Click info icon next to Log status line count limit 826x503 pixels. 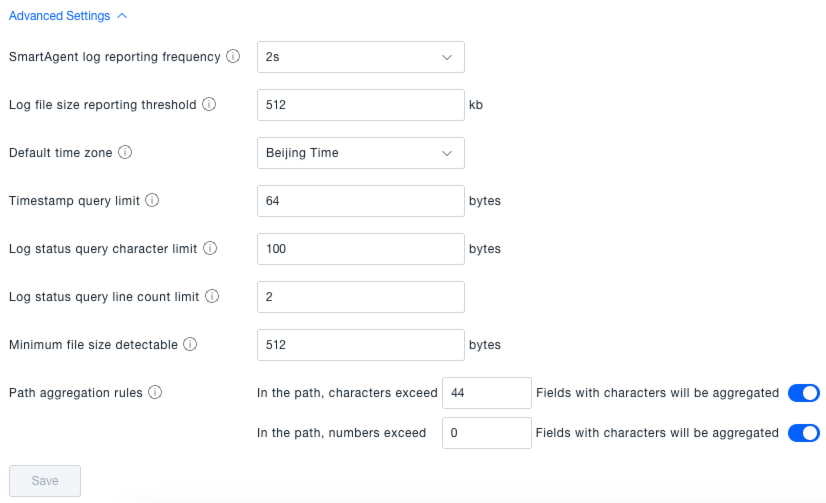[211, 297]
